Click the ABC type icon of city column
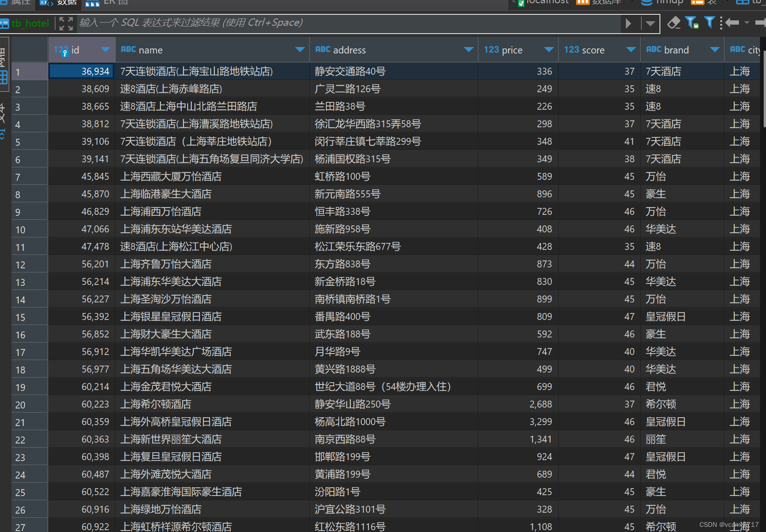The image size is (766, 532). pyautogui.click(x=737, y=50)
